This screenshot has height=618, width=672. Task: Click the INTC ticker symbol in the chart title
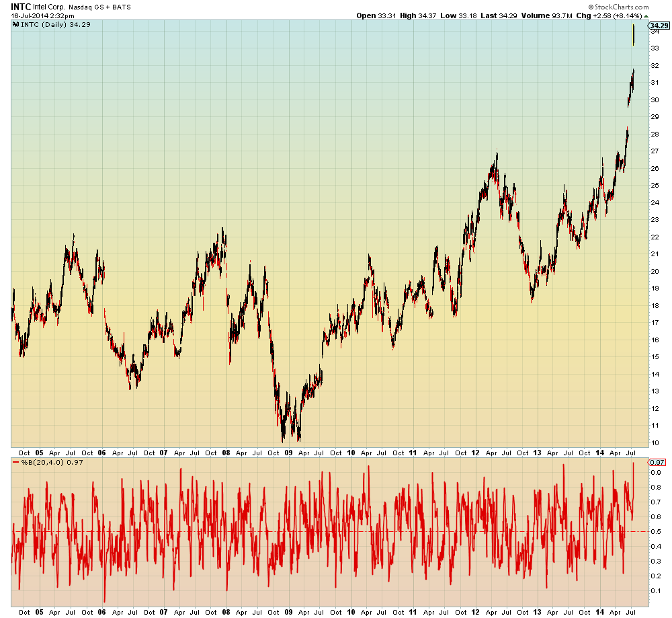(x=21, y=7)
